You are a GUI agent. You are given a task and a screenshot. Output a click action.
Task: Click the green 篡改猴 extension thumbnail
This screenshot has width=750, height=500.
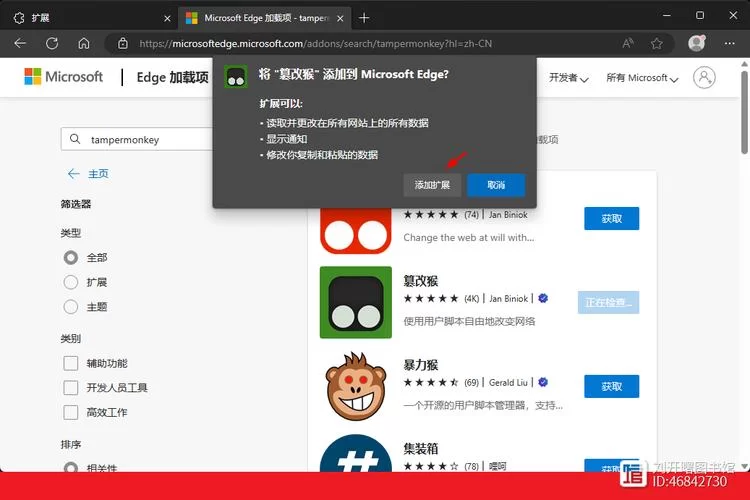click(x=356, y=302)
